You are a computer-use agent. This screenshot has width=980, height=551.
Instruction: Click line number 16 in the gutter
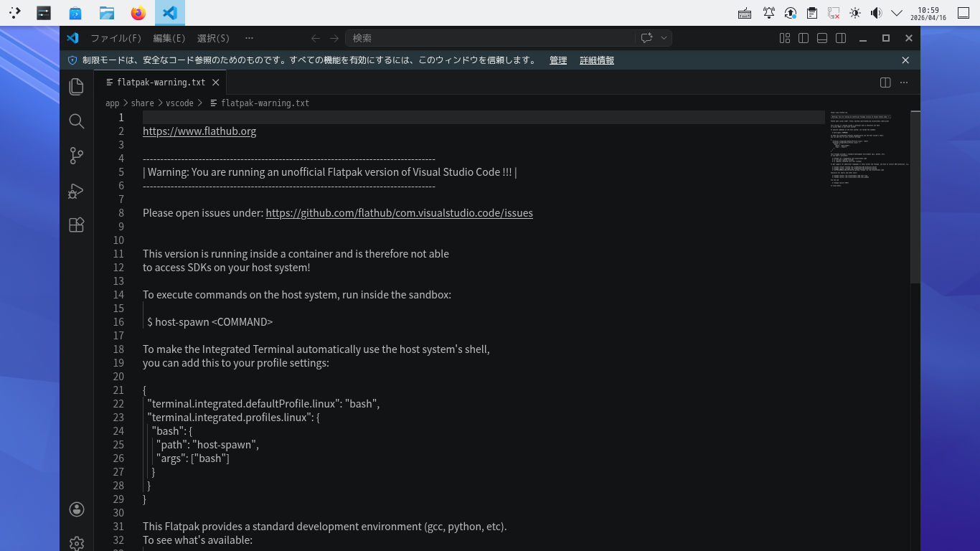pos(118,322)
